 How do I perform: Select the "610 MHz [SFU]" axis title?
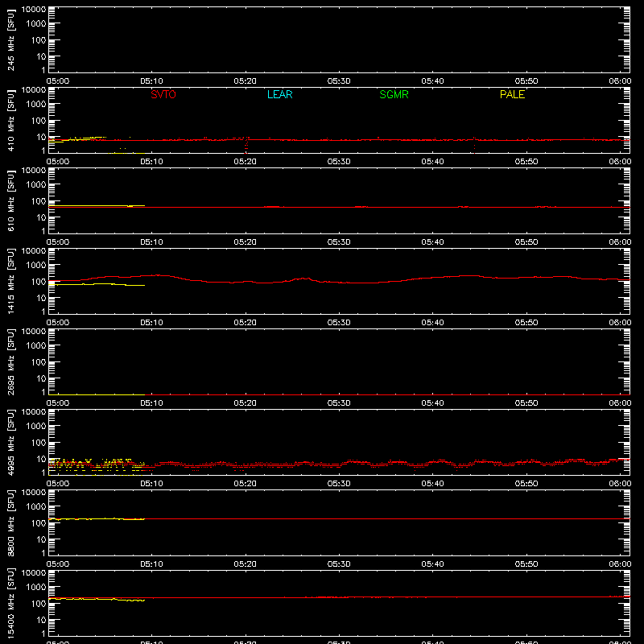[x=11, y=200]
